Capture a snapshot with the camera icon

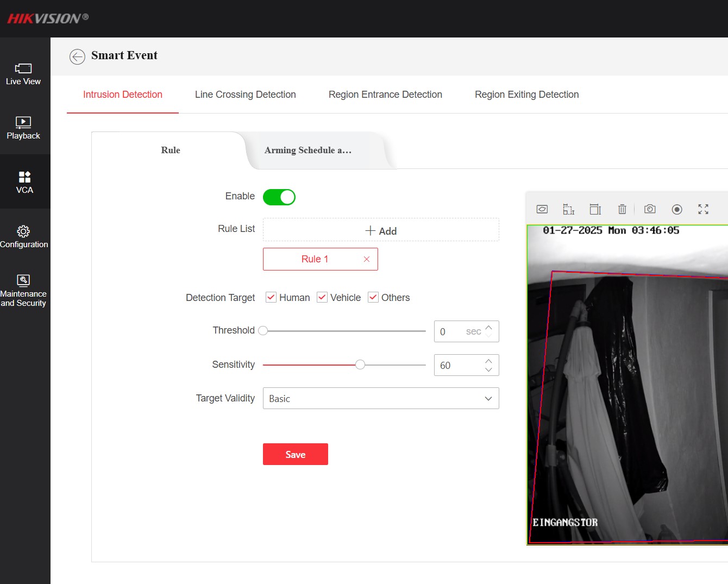pyautogui.click(x=650, y=209)
